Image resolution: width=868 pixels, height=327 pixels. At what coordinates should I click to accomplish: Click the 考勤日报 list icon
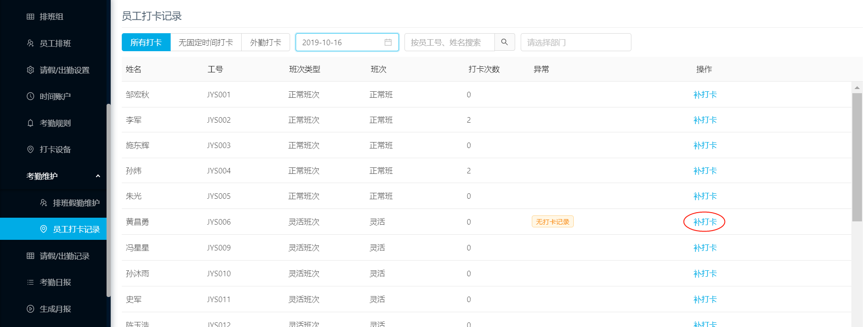tap(30, 282)
